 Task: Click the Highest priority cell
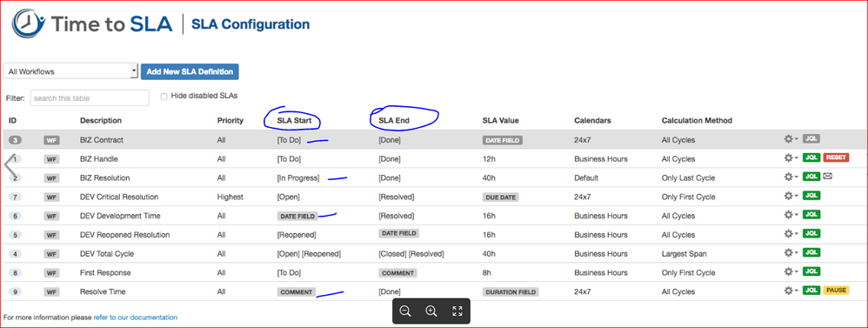coord(230,197)
